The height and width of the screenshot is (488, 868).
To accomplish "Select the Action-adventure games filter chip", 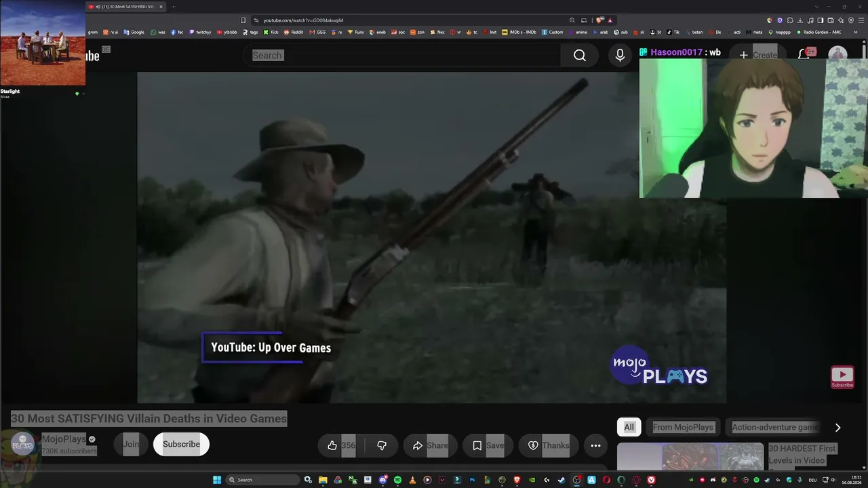I will click(x=775, y=427).
